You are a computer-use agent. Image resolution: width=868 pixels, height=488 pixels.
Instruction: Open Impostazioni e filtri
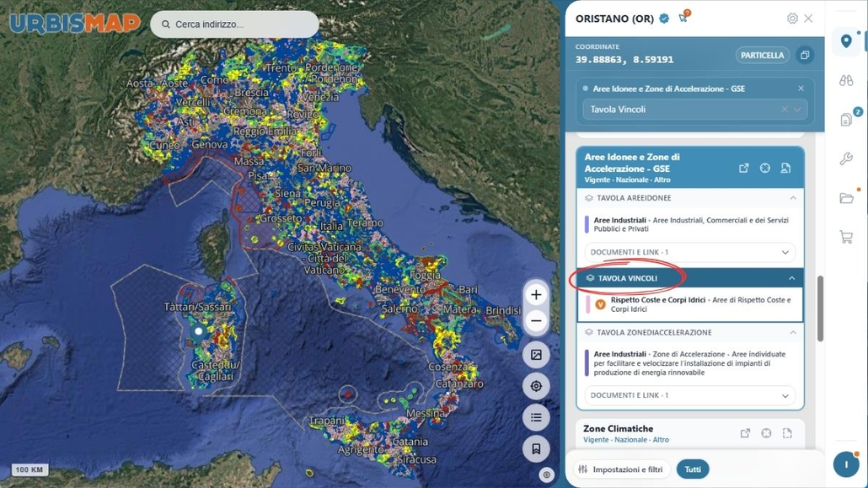pos(622,469)
